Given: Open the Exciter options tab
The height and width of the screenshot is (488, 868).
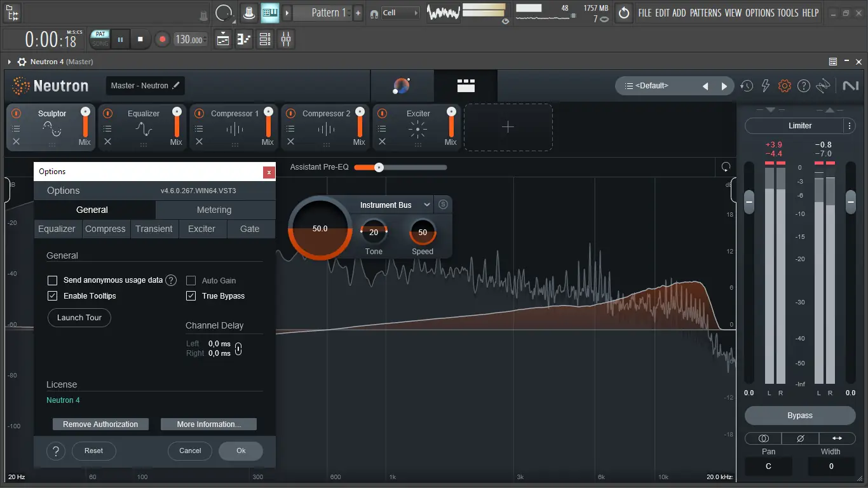Looking at the screenshot, I should click(x=202, y=229).
